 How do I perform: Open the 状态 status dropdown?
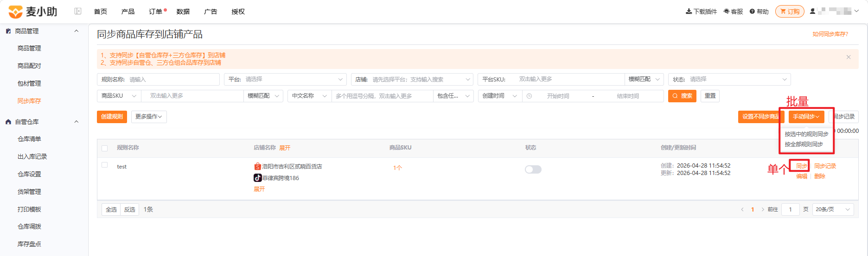(729, 79)
